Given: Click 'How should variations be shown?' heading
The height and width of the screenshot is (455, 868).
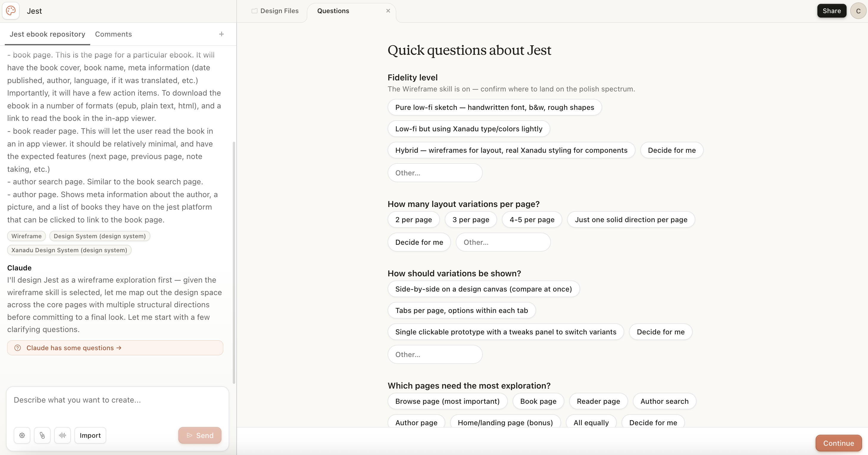Looking at the screenshot, I should (454, 273).
